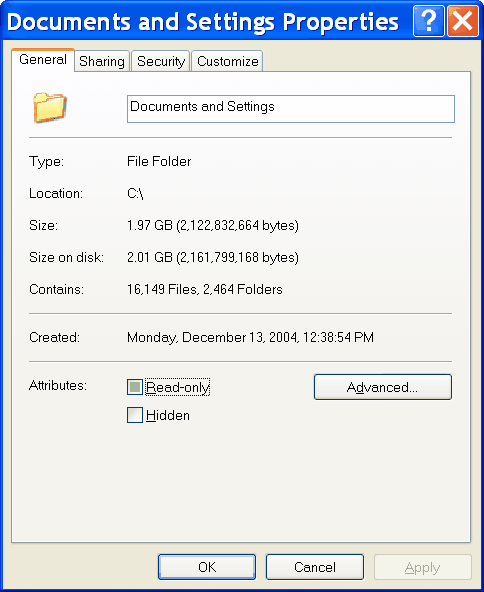The height and width of the screenshot is (592, 484).
Task: Switch to the General tab
Action: [x=43, y=60]
